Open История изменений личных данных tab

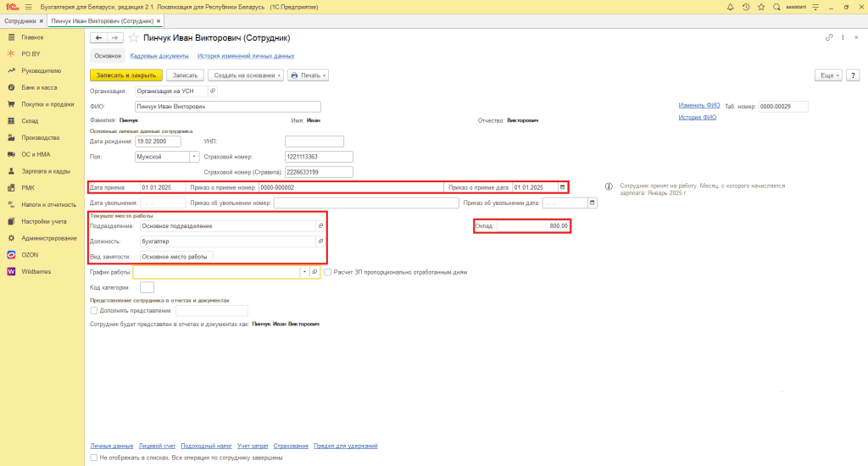(246, 56)
